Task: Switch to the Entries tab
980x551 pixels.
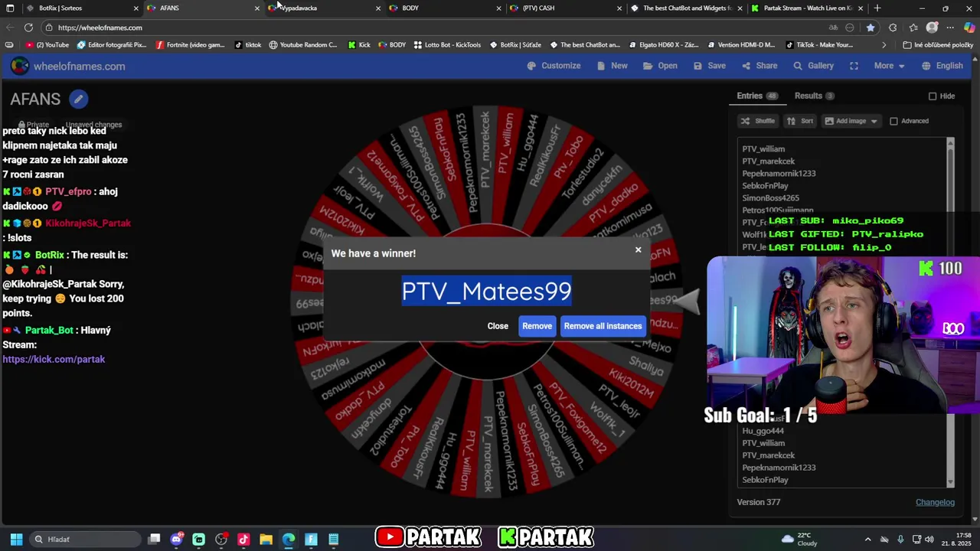Action: pos(756,96)
